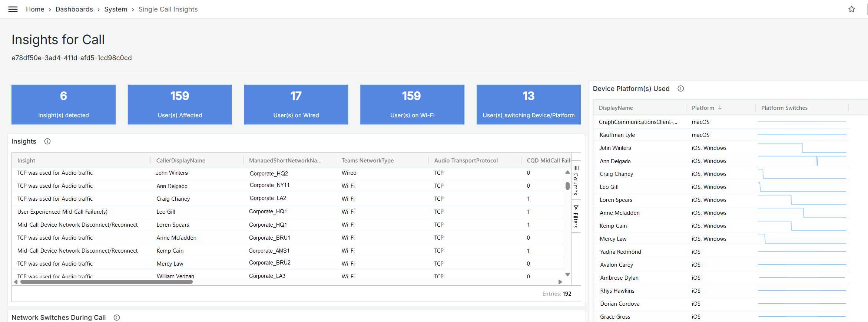Click the Platform column sort arrow
This screenshot has width=868, height=322.
coord(720,108)
